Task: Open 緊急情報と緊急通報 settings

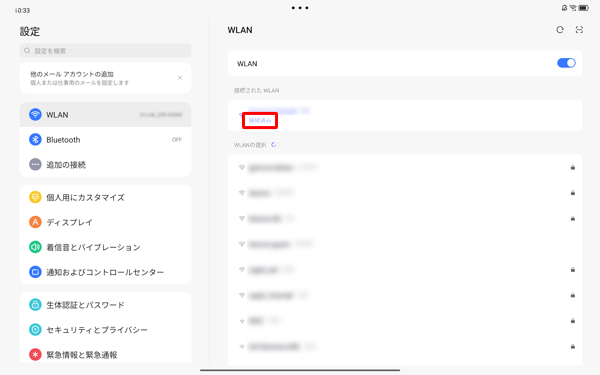Action: pyautogui.click(x=105, y=354)
